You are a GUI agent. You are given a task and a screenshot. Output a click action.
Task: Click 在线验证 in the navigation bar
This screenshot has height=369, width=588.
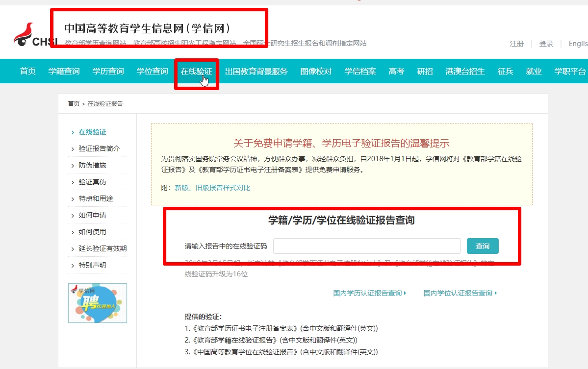pos(197,71)
